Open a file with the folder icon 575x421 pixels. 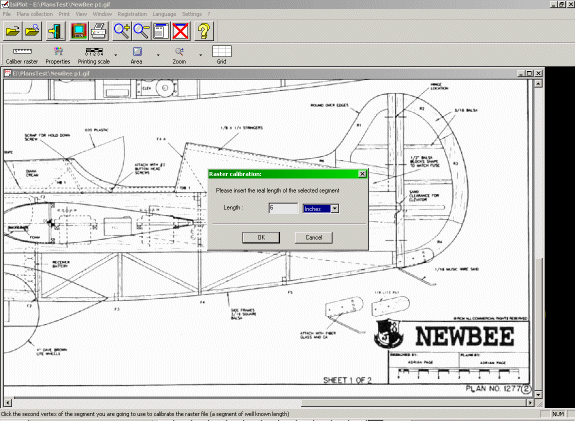(x=13, y=31)
